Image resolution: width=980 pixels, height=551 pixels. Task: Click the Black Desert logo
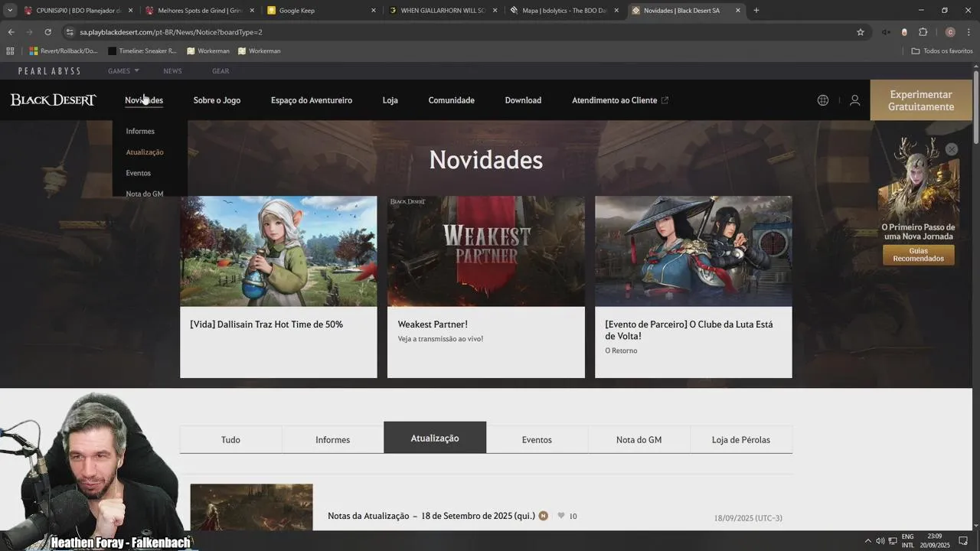click(53, 100)
